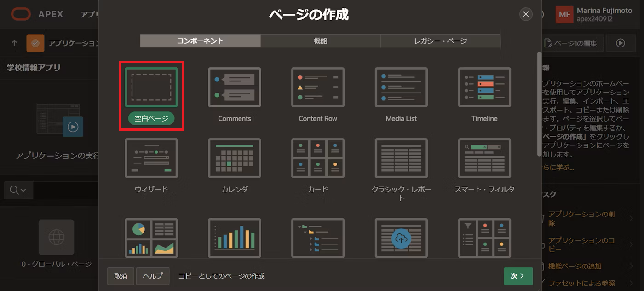Go up one level with arrow icon

tap(14, 43)
